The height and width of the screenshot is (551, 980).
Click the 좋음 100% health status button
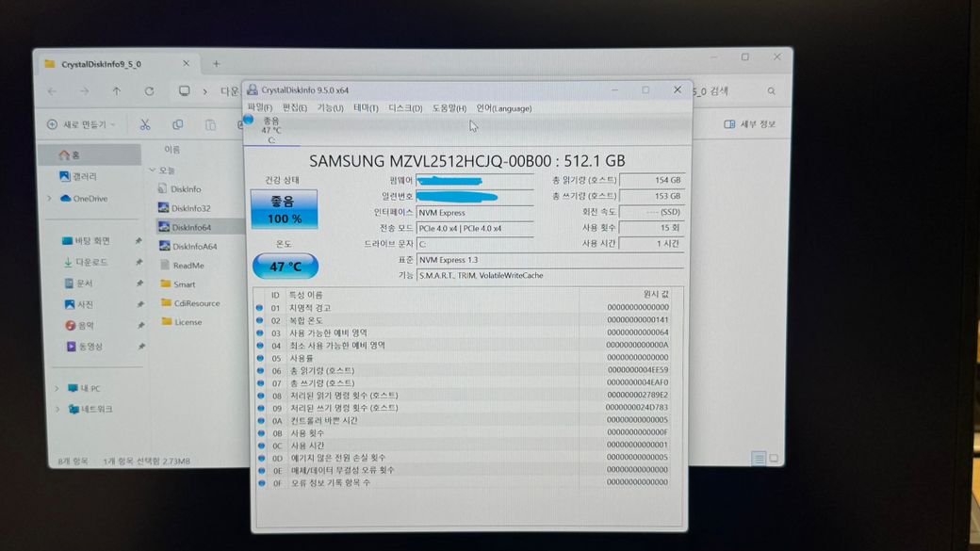pos(284,209)
